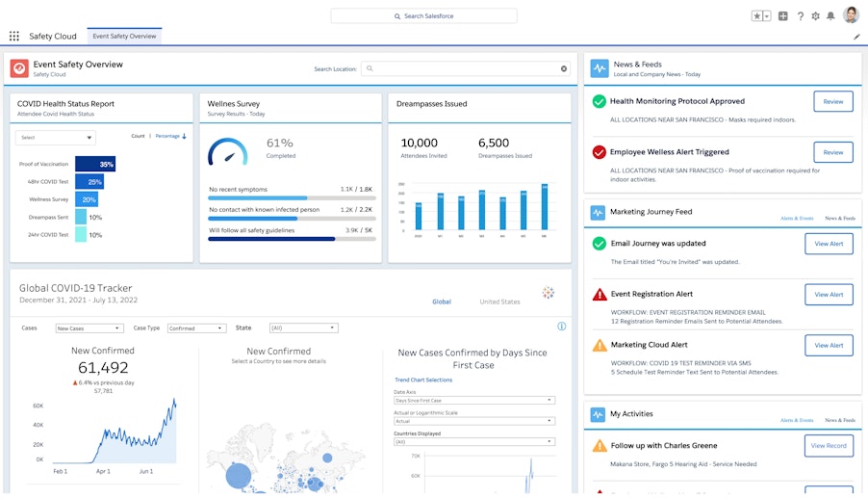Open News & Feeds tab in Marketing Journey Feed
Viewport: 868px width, 498px height.
click(840, 219)
